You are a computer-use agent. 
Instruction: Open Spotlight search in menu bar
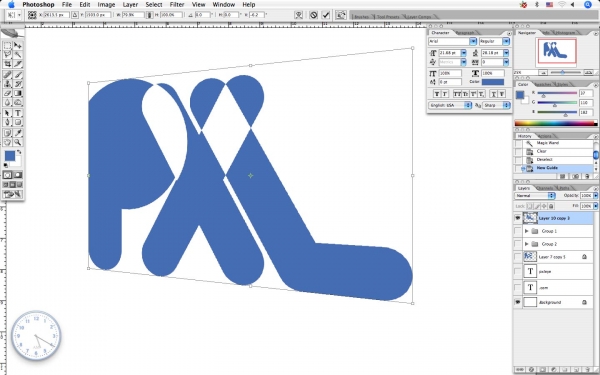[x=588, y=5]
